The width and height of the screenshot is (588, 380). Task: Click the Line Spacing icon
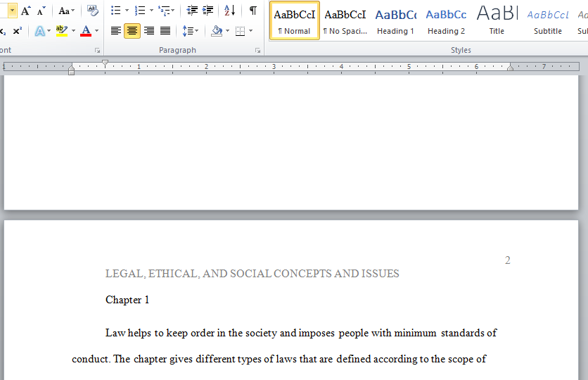[x=188, y=31]
